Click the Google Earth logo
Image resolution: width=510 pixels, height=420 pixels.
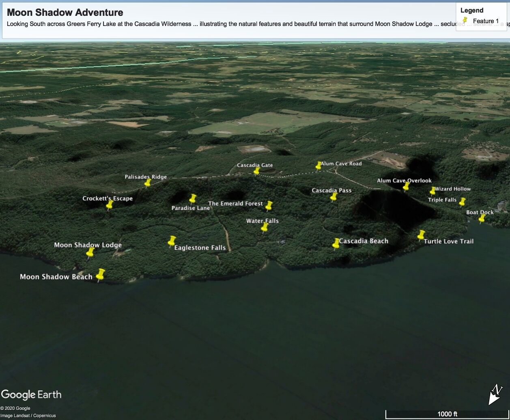pos(31,394)
